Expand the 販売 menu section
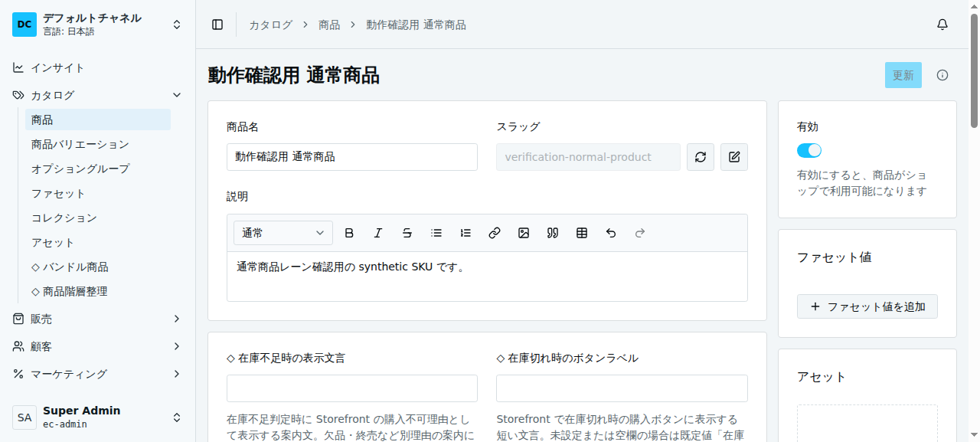The image size is (980, 442). coord(98,319)
